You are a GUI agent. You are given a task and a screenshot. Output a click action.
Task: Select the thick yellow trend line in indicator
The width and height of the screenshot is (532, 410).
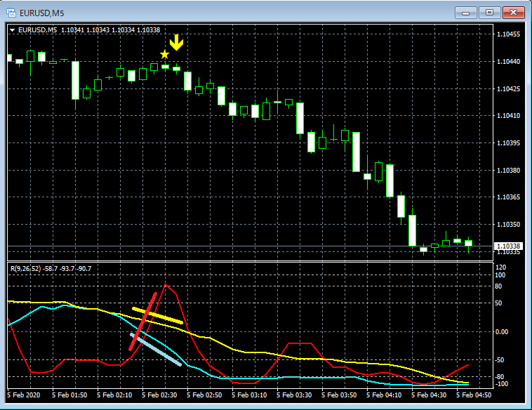coord(158,316)
